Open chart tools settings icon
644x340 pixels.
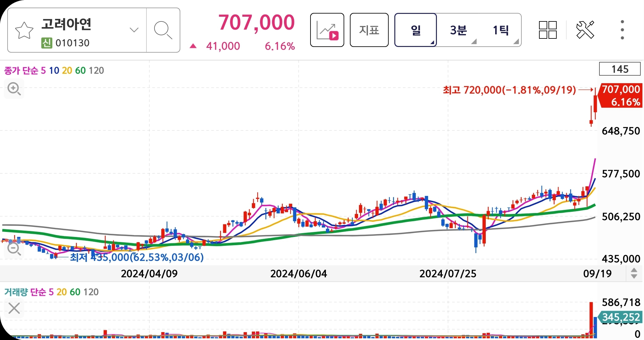pos(585,30)
